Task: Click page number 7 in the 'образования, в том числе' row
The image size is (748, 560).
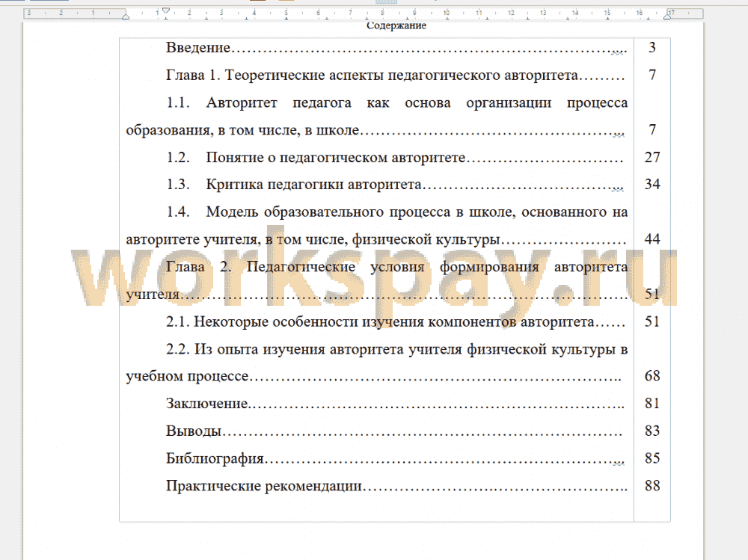Action: click(652, 130)
